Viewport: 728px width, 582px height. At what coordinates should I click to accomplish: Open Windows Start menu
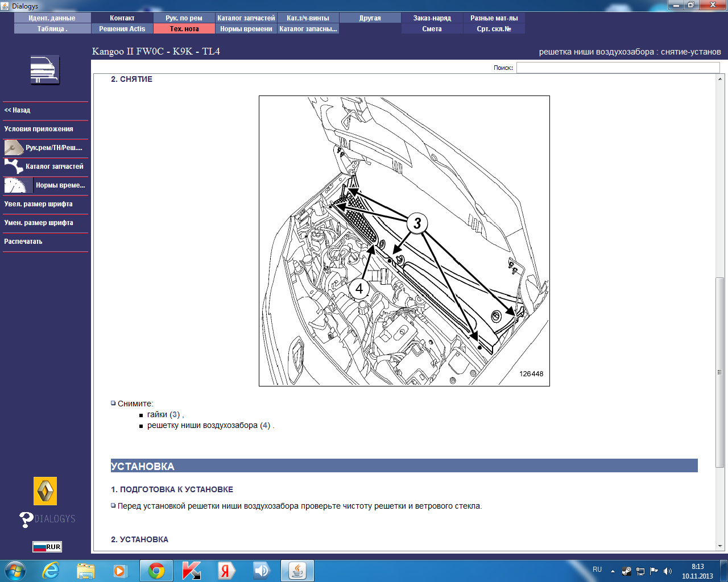click(15, 571)
